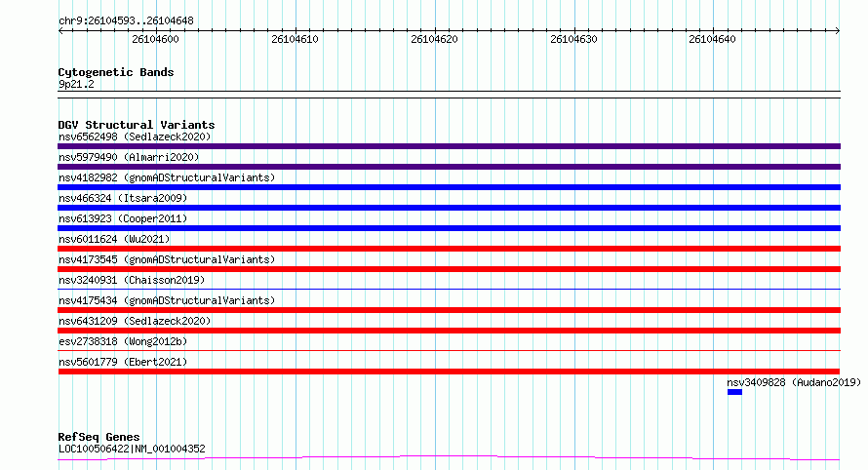Click the 9p21.2 cytogenetic band bar
Screen dimensions: 868x470
tap(449, 95)
